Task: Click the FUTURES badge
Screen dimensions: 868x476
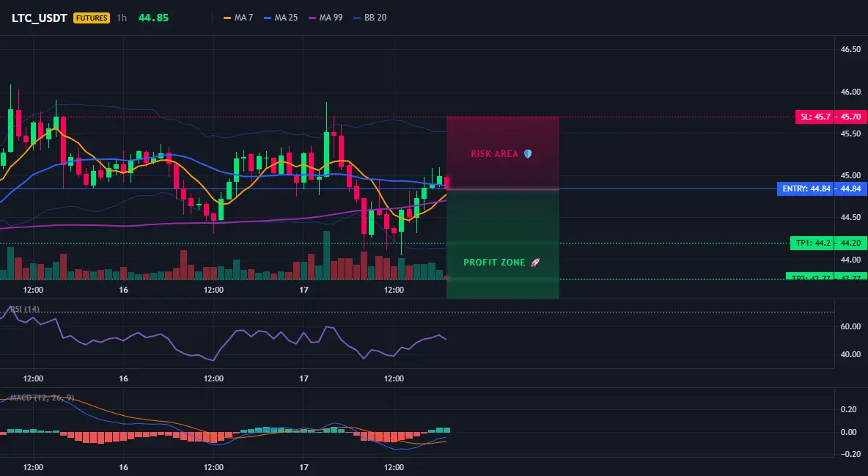Action: [92, 18]
